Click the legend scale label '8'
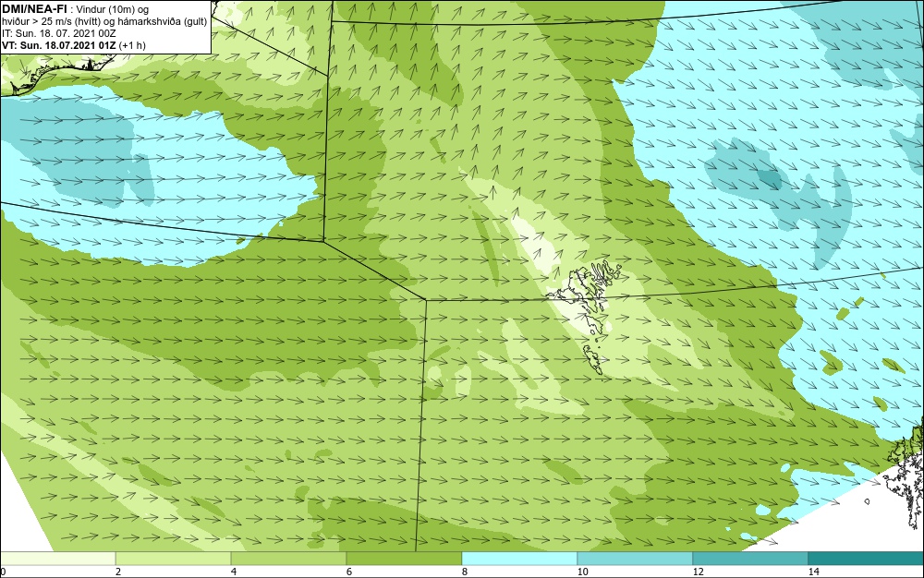 (465, 572)
